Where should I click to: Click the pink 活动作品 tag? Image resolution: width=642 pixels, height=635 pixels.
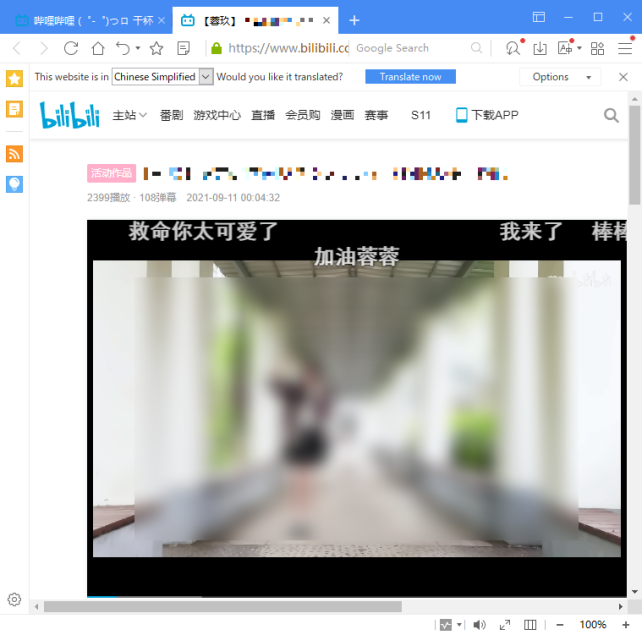coord(111,173)
